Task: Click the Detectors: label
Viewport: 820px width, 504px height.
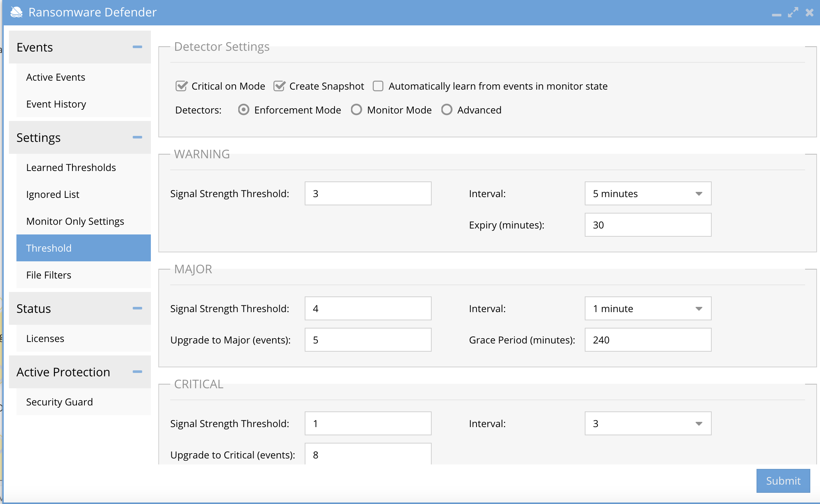Action: [198, 110]
